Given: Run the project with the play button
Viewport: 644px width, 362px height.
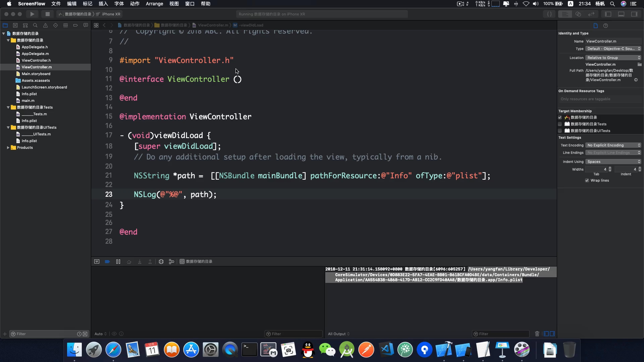Looking at the screenshot, I should [32, 14].
